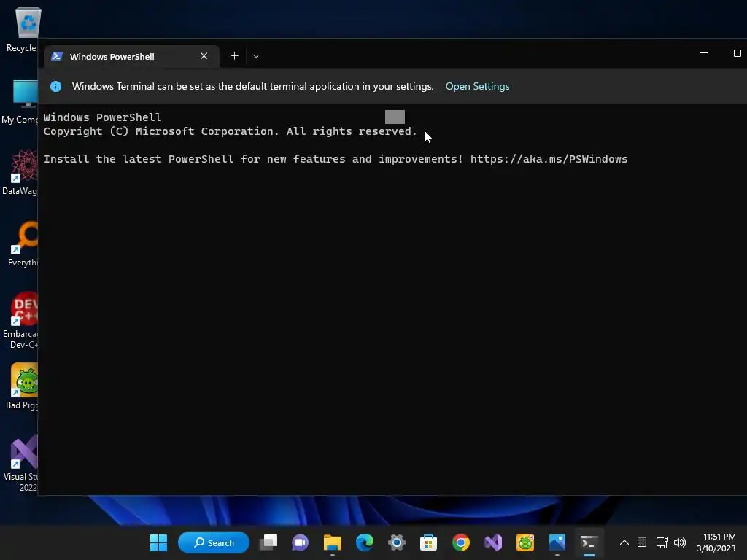
Task: Open Photos app on taskbar
Action: 557,542
